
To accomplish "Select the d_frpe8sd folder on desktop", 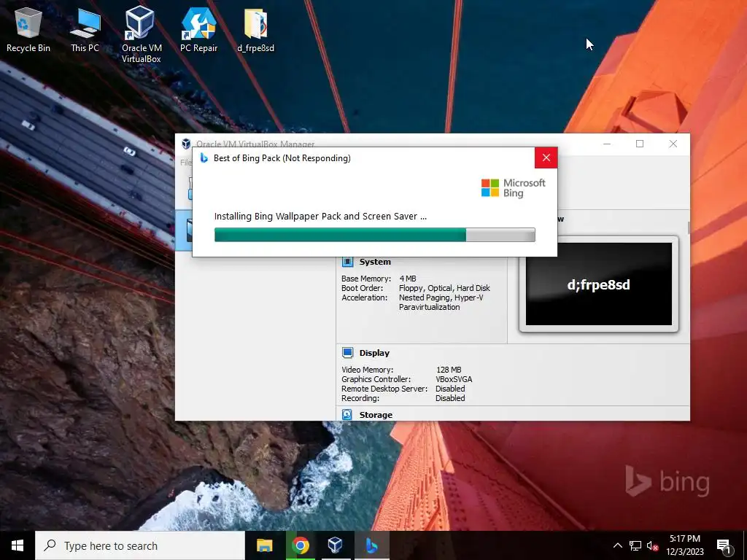I will coord(256,31).
